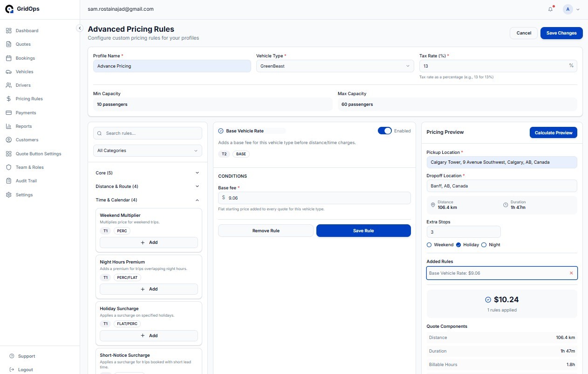This screenshot has width=588, height=374.
Task: Click the Pickup Location field
Action: tap(502, 162)
